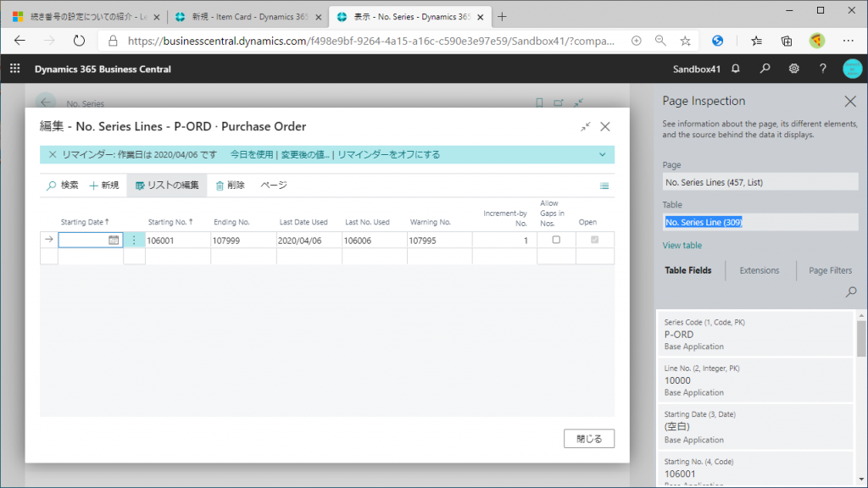Click 削除 to delete the line
This screenshot has width=868, height=488.
230,186
